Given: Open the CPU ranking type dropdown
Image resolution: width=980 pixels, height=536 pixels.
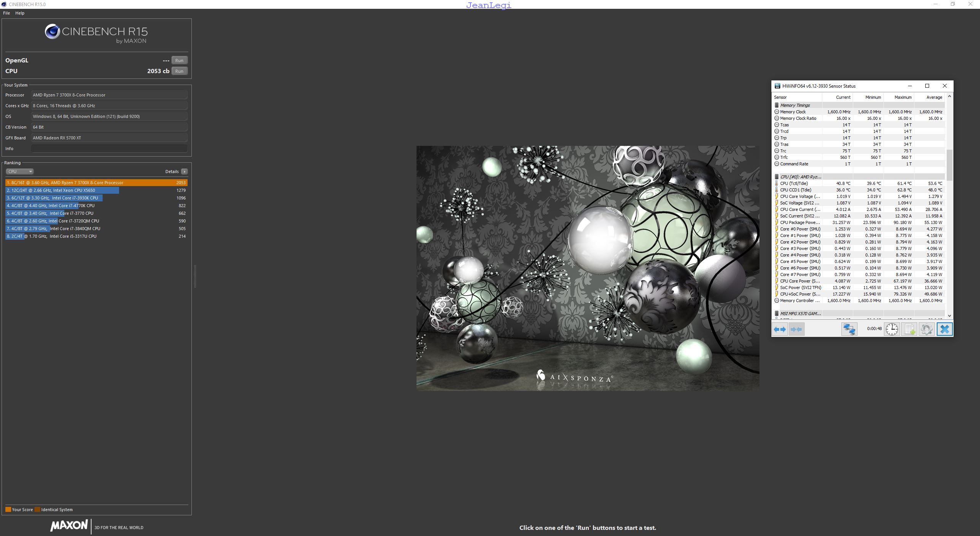Looking at the screenshot, I should [20, 172].
